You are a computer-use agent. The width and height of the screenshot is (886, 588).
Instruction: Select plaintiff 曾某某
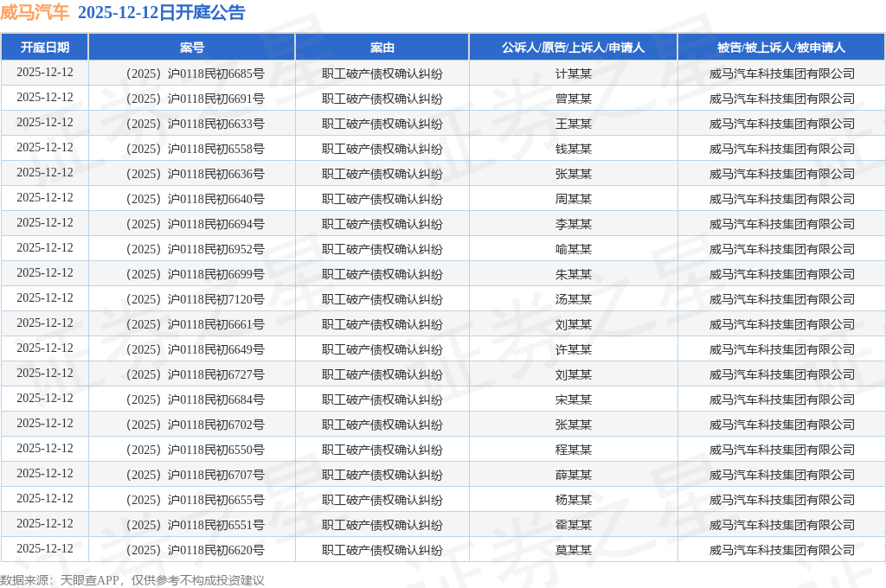point(574,99)
